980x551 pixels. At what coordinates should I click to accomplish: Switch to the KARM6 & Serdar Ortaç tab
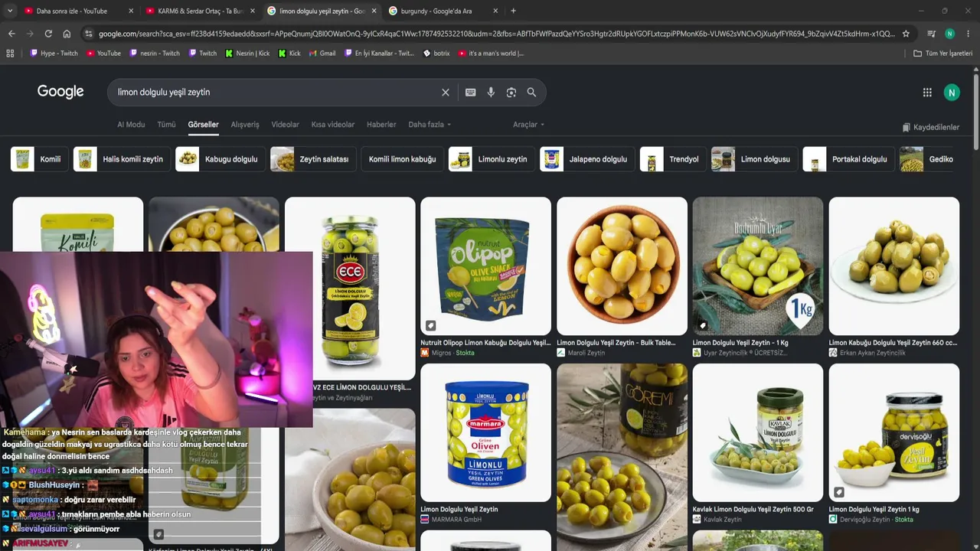click(x=200, y=11)
